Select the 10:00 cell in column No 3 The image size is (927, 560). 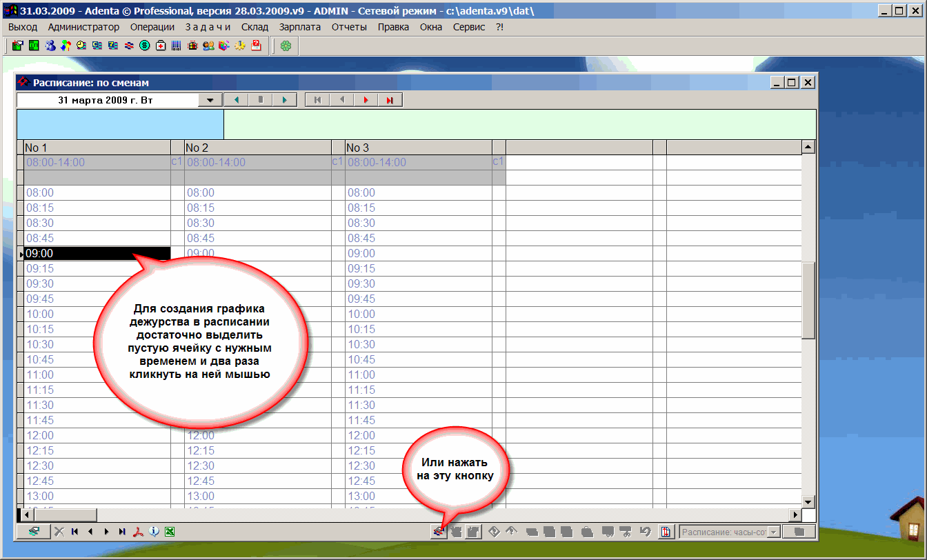click(418, 314)
